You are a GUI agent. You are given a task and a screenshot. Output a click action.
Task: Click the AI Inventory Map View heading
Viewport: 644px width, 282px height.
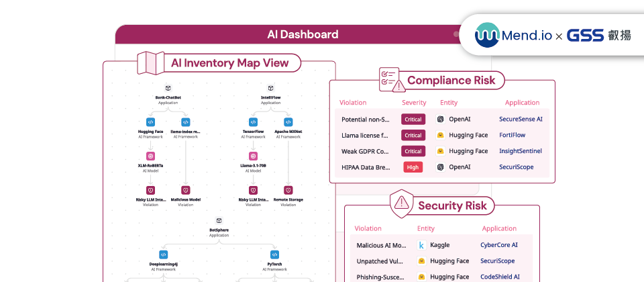[x=230, y=63]
